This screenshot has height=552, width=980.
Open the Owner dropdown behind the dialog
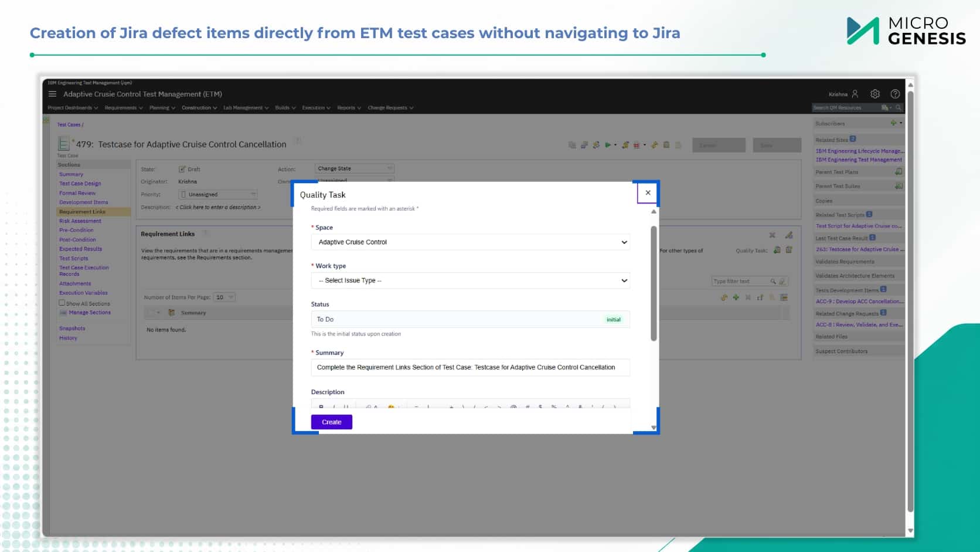354,180
